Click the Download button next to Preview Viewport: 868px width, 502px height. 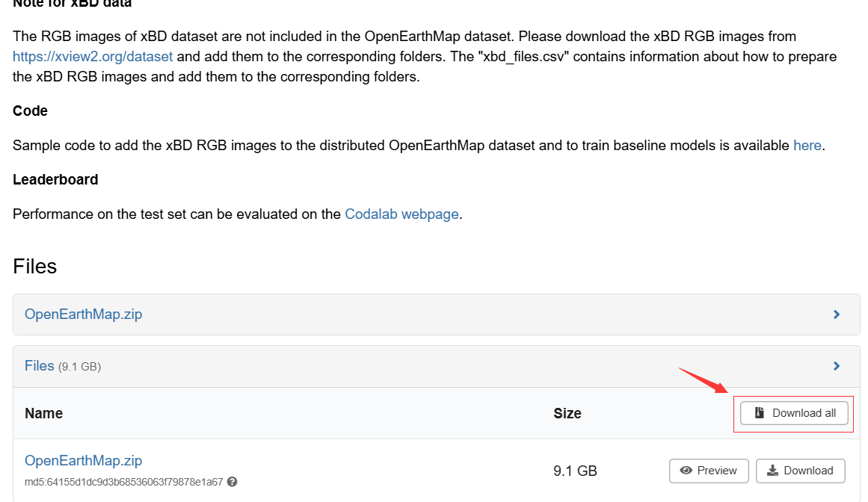pos(800,471)
